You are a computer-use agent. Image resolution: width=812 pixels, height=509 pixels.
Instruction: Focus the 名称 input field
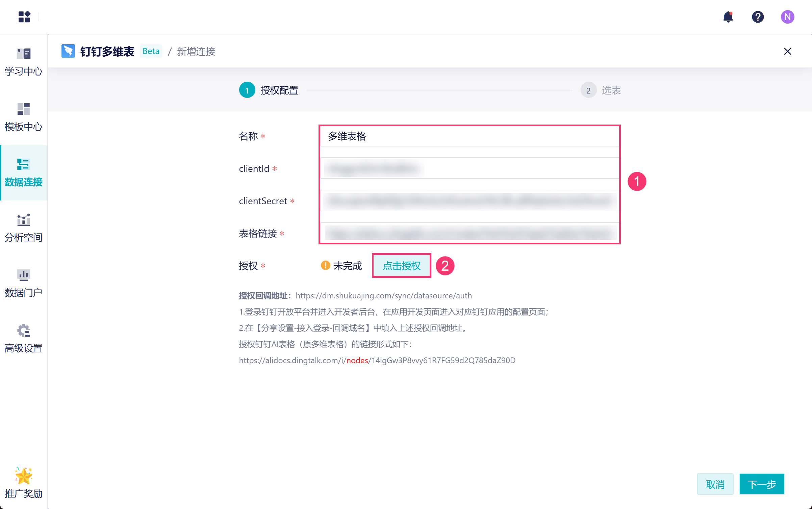(x=470, y=136)
